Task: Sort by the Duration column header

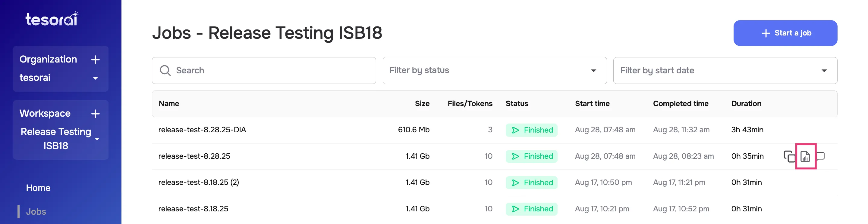Action: tap(746, 104)
